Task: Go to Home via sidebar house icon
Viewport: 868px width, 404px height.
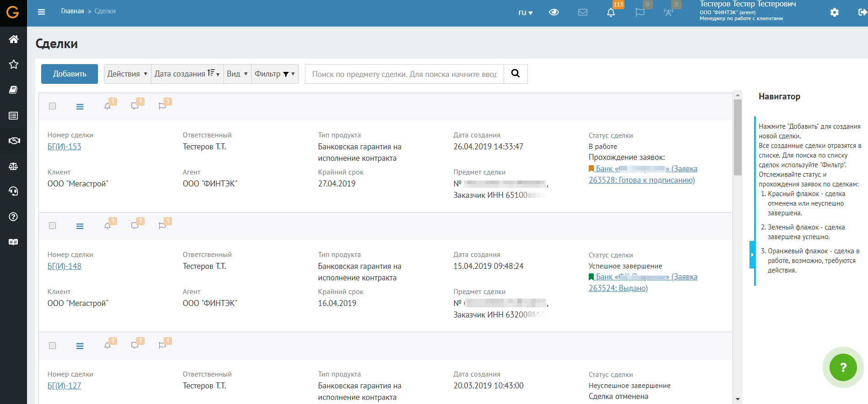Action: click(13, 39)
